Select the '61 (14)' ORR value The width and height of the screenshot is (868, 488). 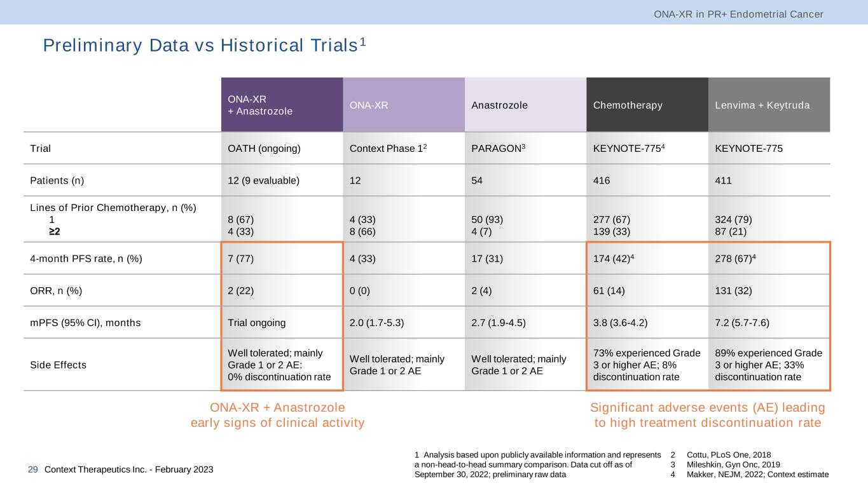[x=610, y=290]
